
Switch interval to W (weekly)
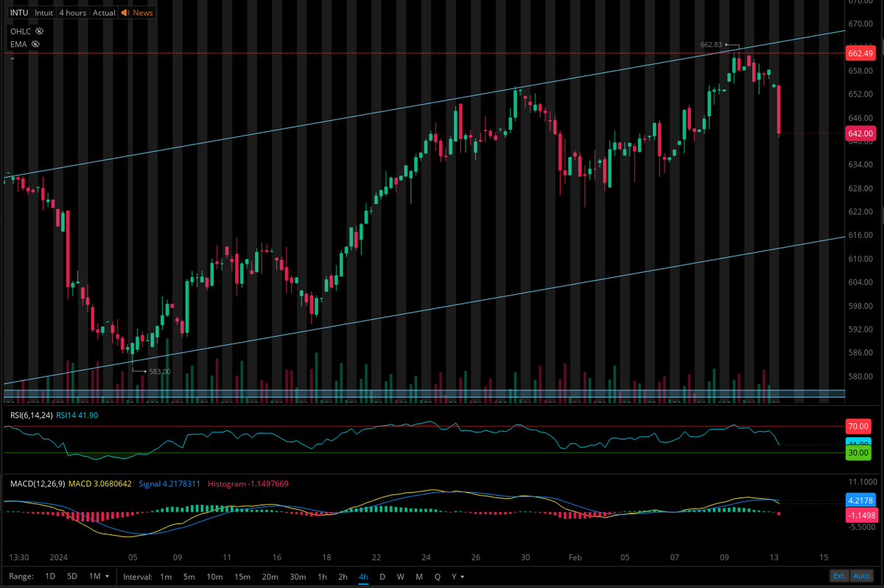pyautogui.click(x=400, y=576)
